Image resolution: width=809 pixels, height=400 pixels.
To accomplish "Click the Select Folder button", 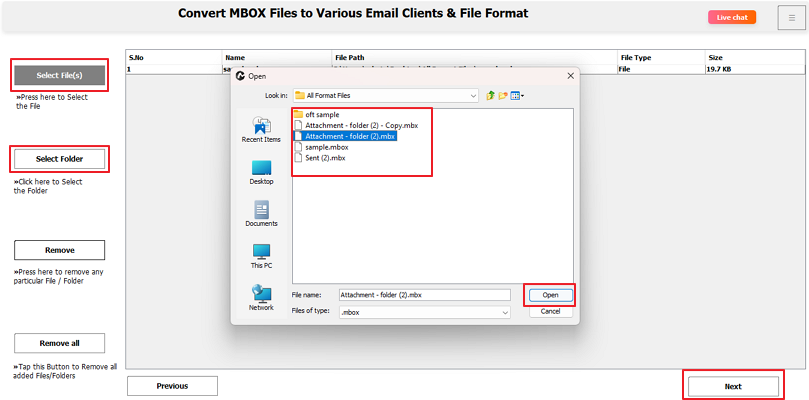I will [x=59, y=159].
